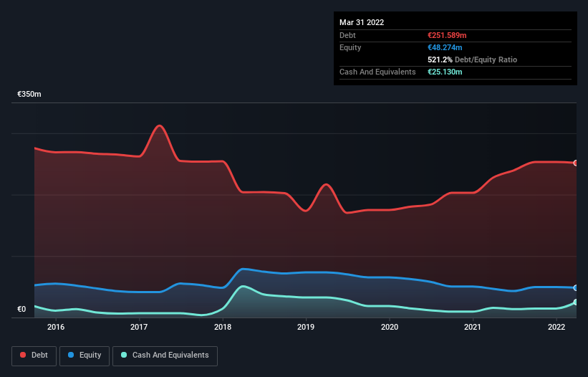Image resolution: width=588 pixels, height=377 pixels.
Task: Click Cash And Equivalents label in tooltip
Action: click(377, 72)
